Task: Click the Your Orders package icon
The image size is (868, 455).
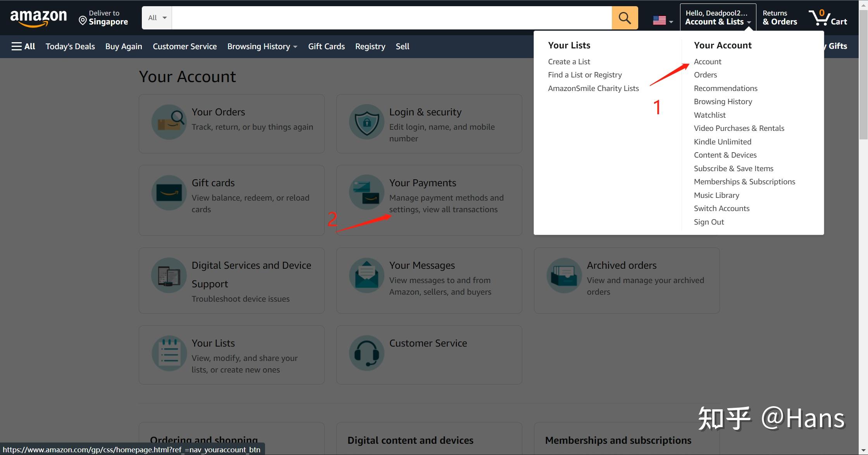Action: [169, 122]
